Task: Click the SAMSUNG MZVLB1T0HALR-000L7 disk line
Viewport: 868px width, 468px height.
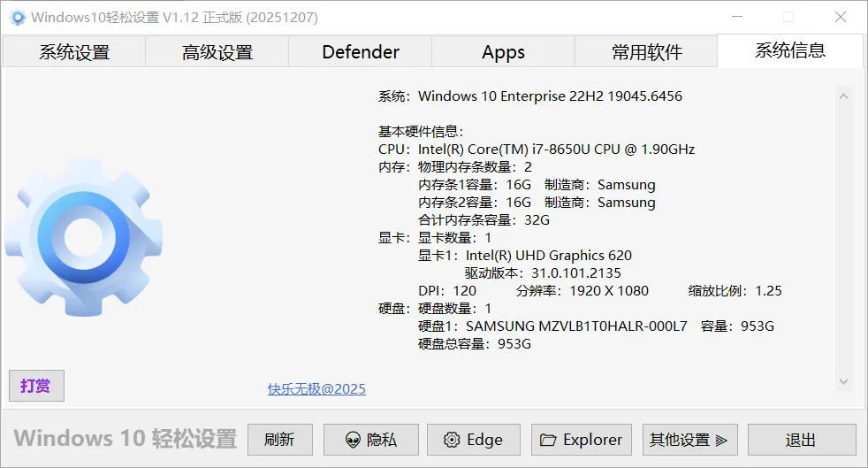Action: click(x=596, y=326)
